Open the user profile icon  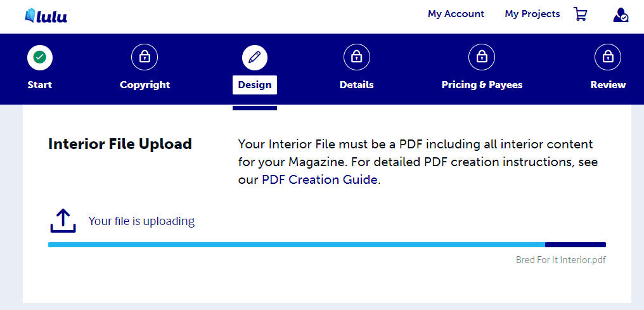(621, 15)
